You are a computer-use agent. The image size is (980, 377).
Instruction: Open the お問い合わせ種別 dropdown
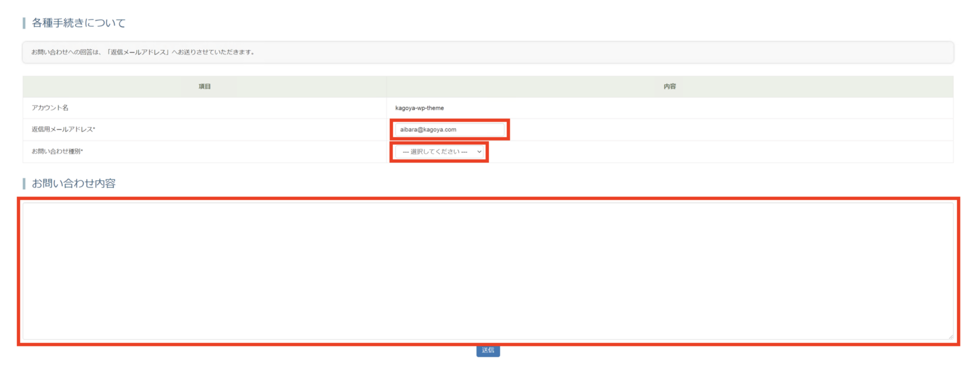click(439, 152)
